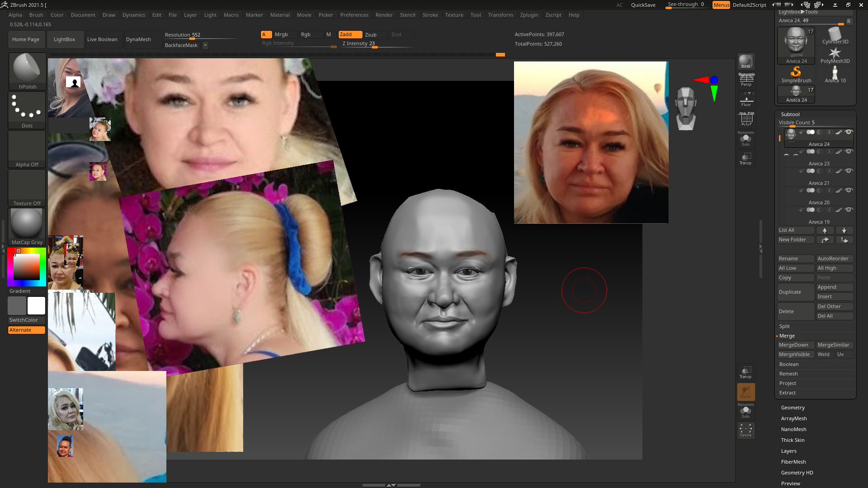Select the PolyMesh3D tool

pos(835,55)
